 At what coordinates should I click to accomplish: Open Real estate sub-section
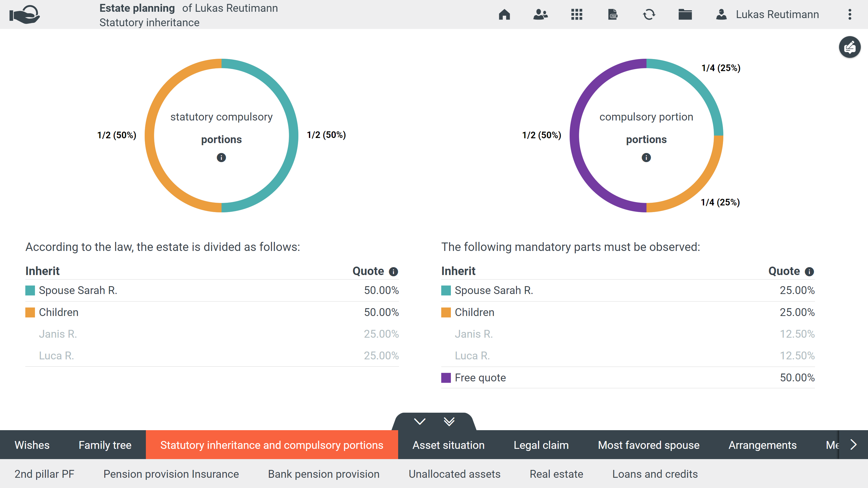tap(556, 474)
